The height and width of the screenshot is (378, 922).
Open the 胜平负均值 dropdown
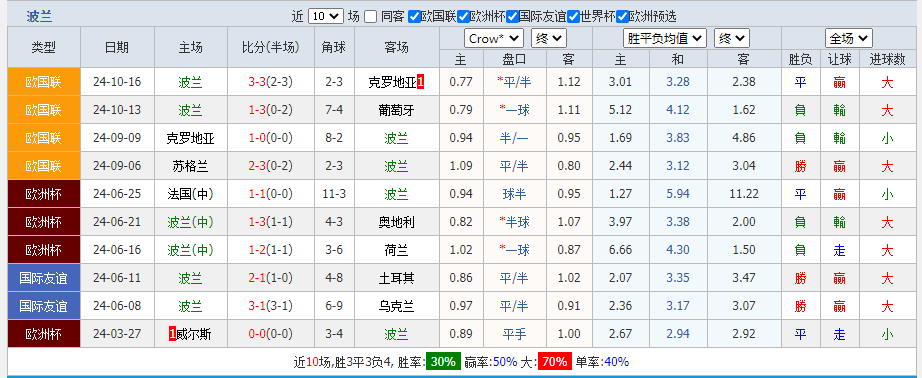pos(664,39)
